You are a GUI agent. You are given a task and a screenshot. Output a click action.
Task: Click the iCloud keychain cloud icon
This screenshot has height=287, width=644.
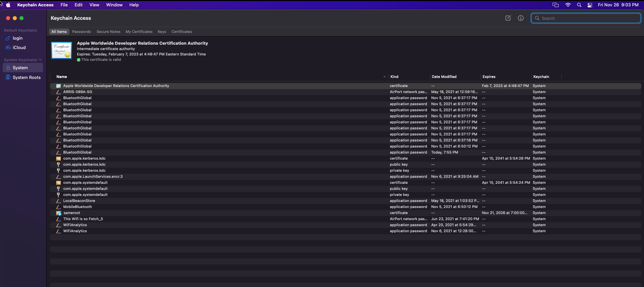8,48
